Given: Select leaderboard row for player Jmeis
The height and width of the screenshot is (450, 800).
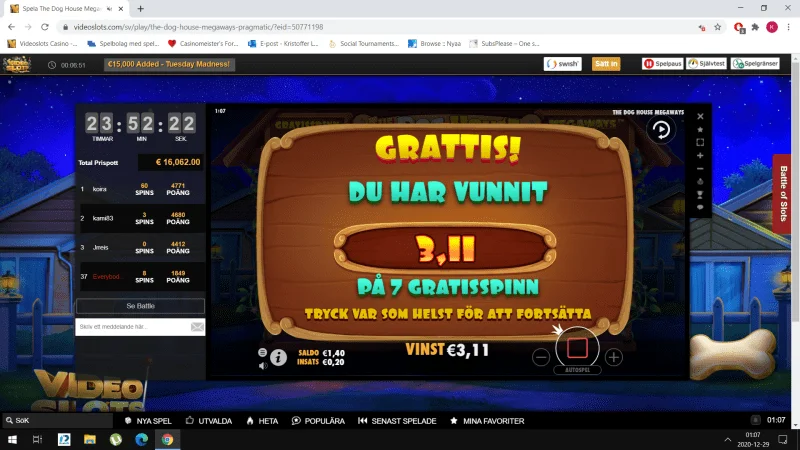Looking at the screenshot, I should [140, 247].
